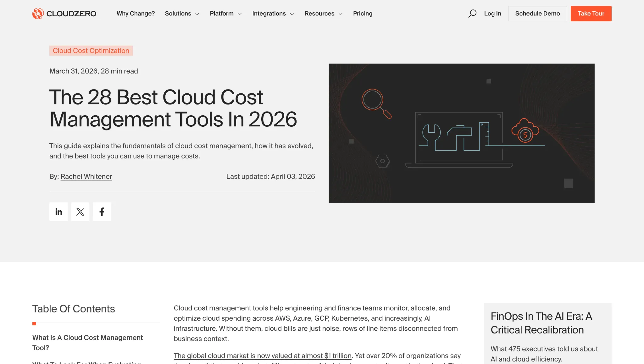The height and width of the screenshot is (364, 644).
Task: Share the article on Facebook
Action: click(102, 212)
